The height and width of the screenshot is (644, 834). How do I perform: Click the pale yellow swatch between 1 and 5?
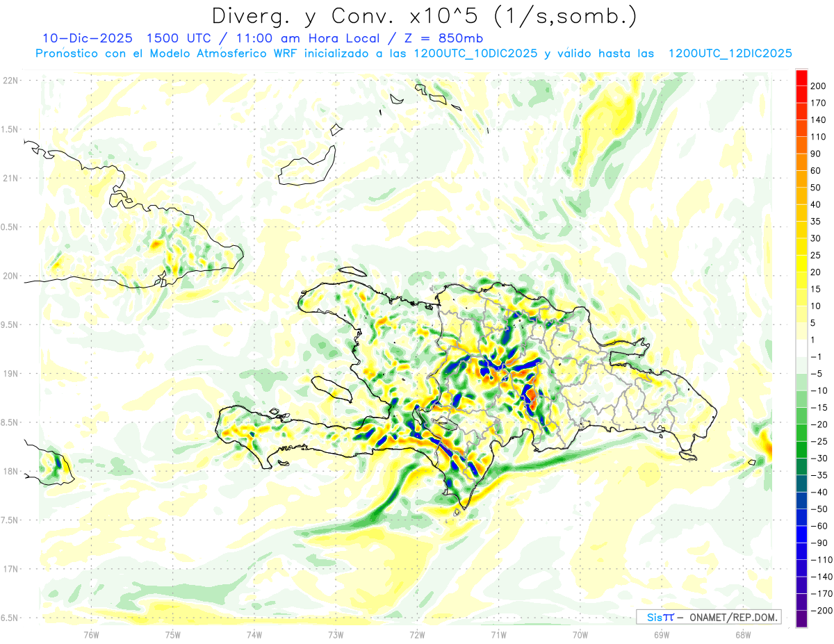(x=801, y=332)
